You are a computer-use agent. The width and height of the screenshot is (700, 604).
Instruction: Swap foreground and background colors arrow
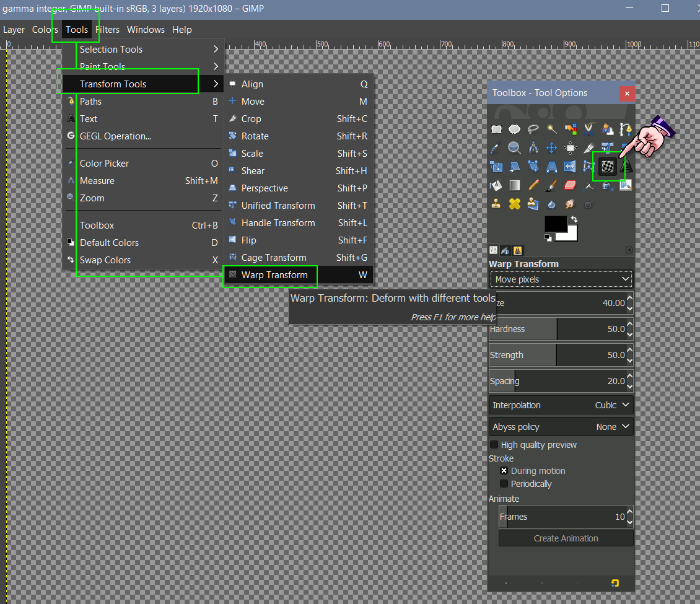[x=574, y=219]
